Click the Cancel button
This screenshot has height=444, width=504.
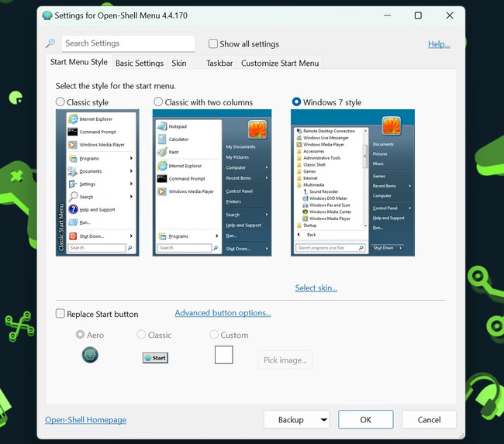point(429,419)
